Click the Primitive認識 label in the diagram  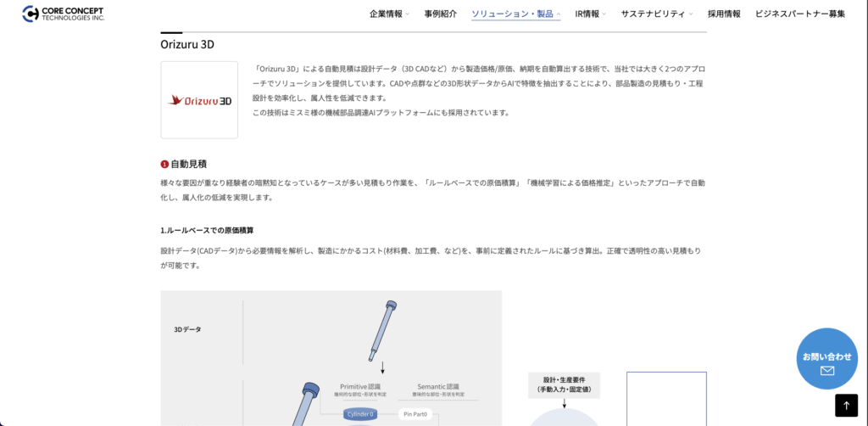tap(365, 386)
